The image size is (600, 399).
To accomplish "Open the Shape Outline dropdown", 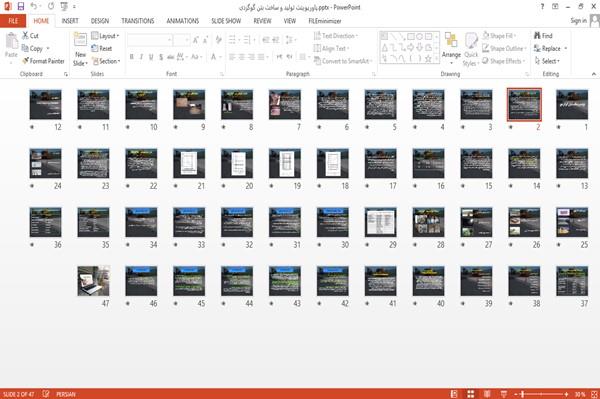I will (504, 48).
